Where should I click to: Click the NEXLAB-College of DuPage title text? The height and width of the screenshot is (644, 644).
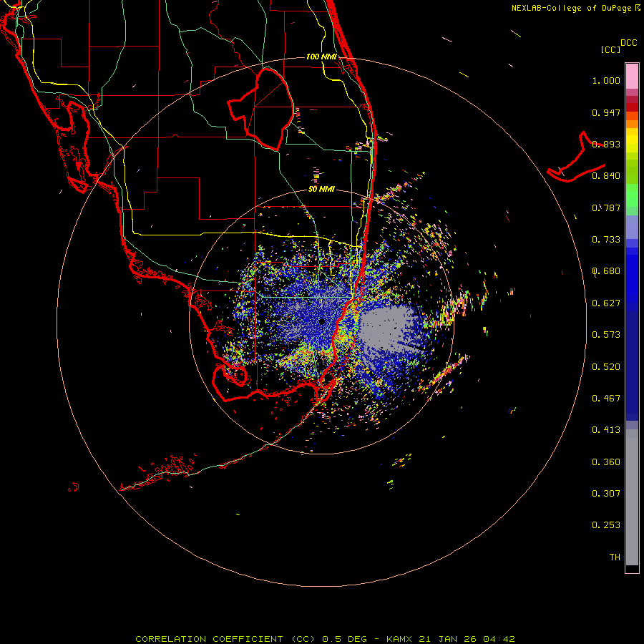click(571, 8)
